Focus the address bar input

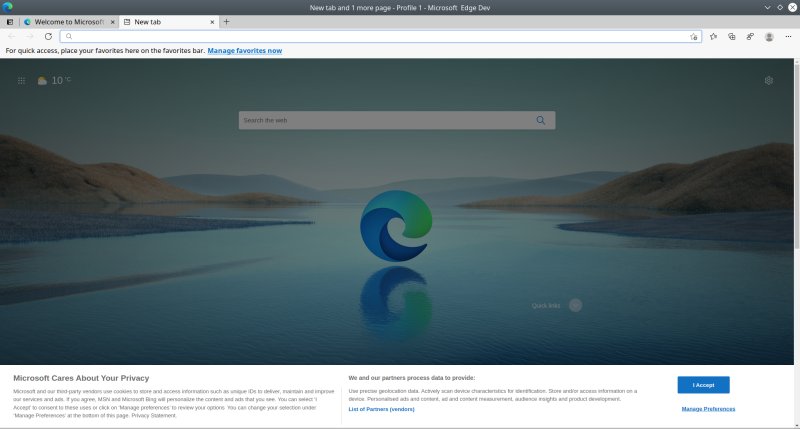(x=381, y=36)
